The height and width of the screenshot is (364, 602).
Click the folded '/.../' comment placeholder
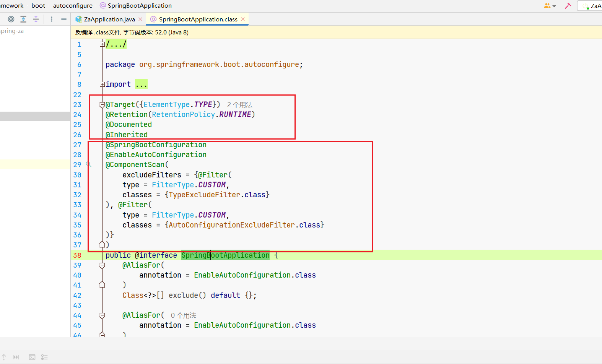coord(116,44)
